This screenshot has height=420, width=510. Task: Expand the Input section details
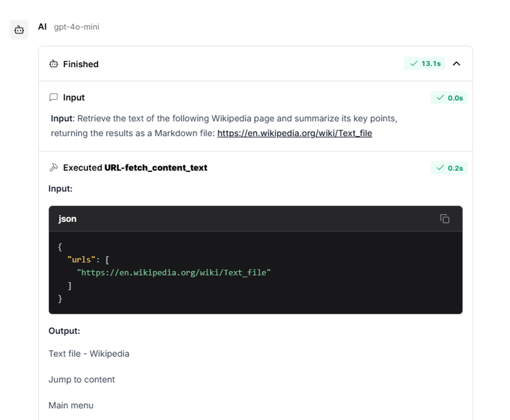[74, 97]
